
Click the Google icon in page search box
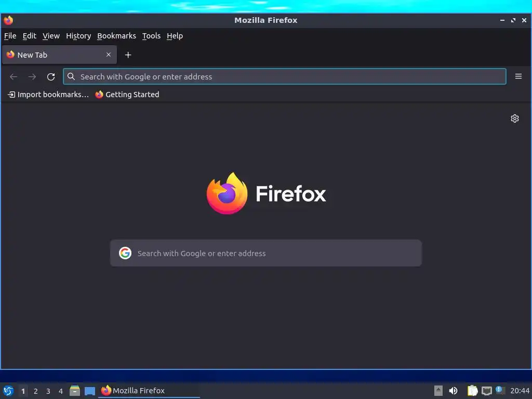[125, 253]
